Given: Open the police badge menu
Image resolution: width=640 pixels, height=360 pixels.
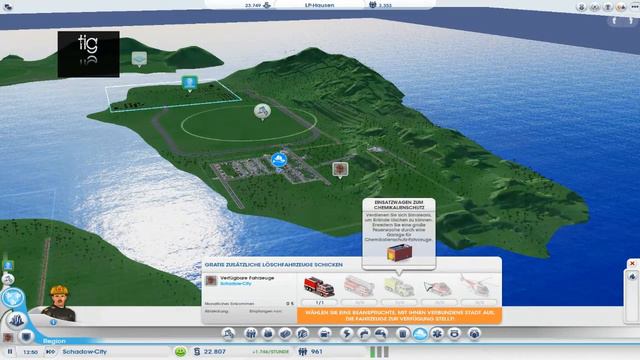Looking at the screenshot, I should click(x=454, y=334).
